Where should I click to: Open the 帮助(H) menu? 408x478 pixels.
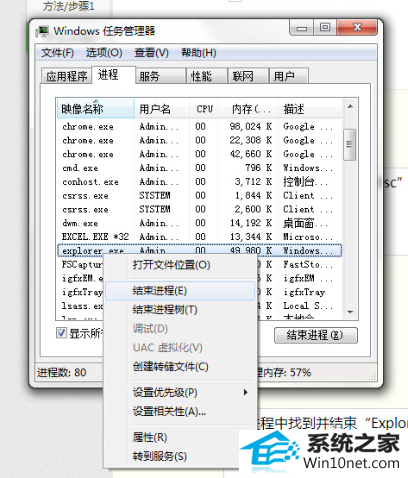pyautogui.click(x=199, y=53)
